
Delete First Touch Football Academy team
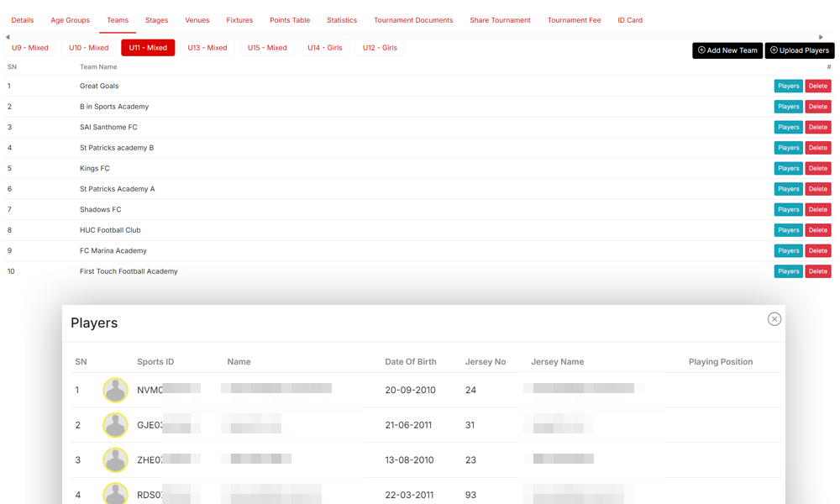[818, 271]
